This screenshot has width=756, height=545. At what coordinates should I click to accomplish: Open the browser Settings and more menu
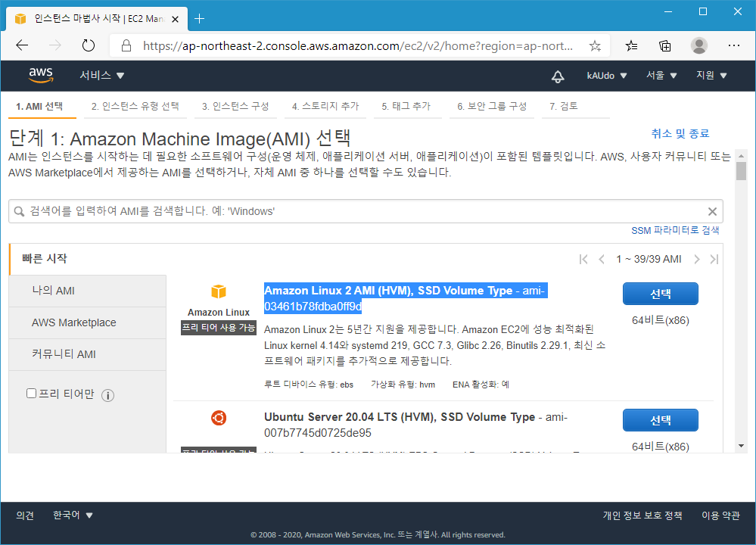tap(734, 45)
